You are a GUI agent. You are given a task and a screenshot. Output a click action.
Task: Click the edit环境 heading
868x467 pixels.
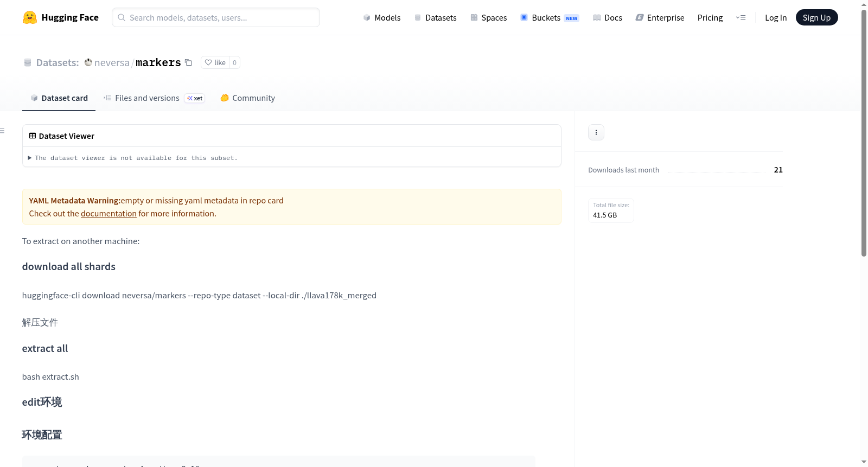[x=42, y=402]
